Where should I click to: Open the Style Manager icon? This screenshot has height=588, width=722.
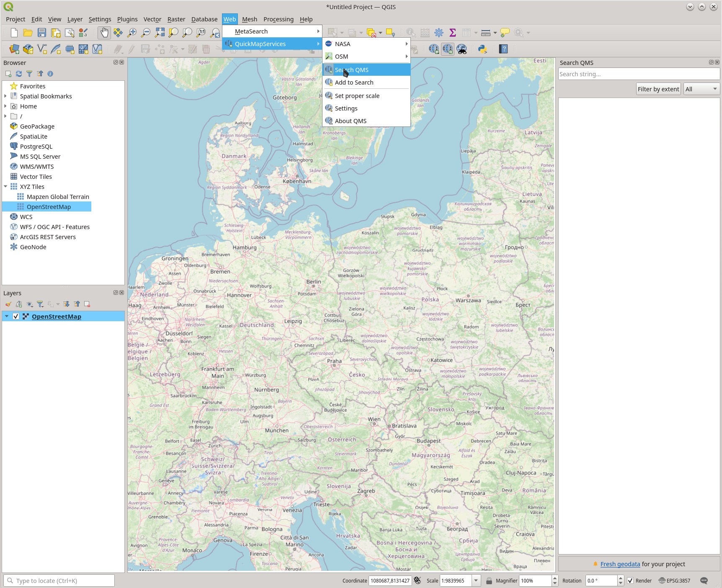coord(83,33)
